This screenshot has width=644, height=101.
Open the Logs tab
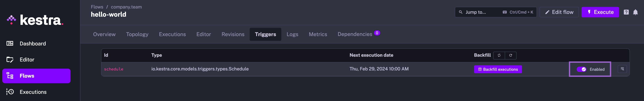tap(292, 34)
